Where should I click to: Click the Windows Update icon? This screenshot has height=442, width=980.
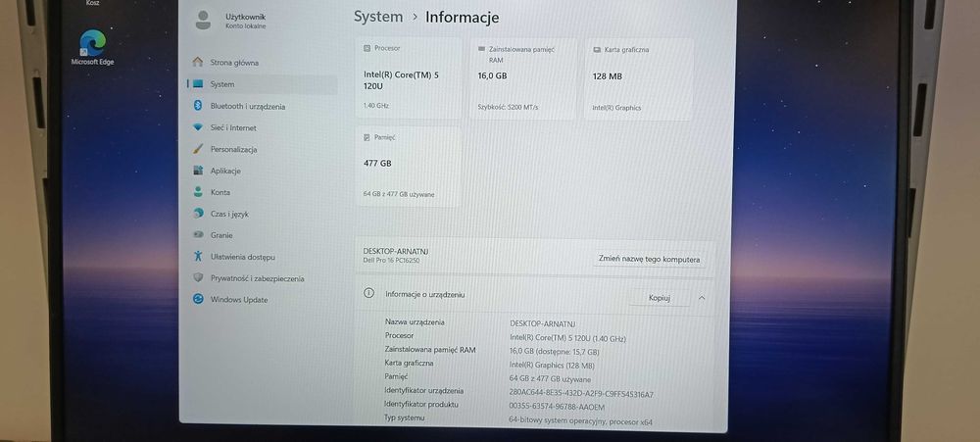198,299
